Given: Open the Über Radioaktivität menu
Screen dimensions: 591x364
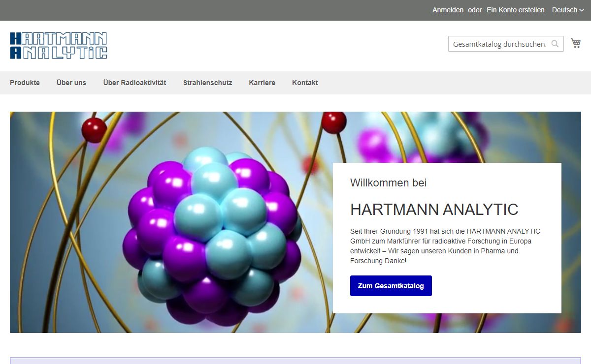Looking at the screenshot, I should 134,83.
